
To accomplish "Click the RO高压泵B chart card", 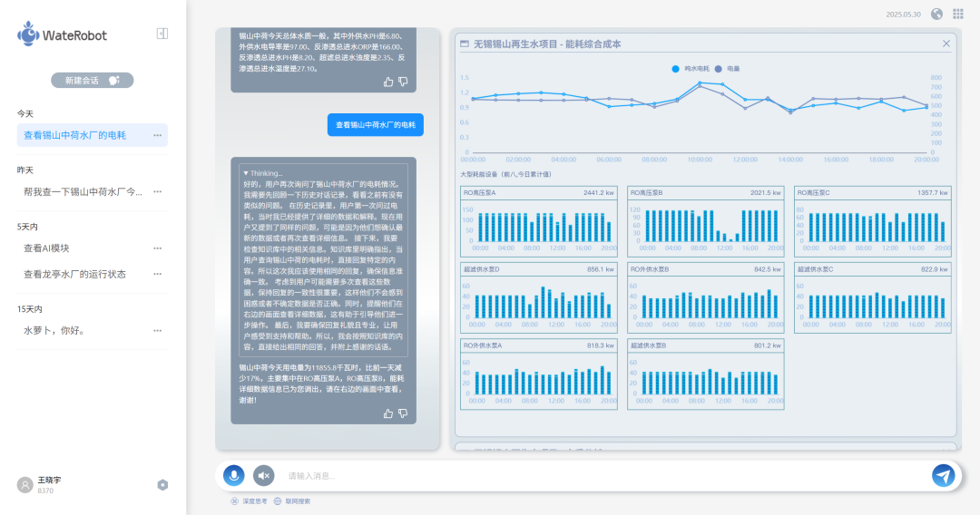I will [x=706, y=221].
